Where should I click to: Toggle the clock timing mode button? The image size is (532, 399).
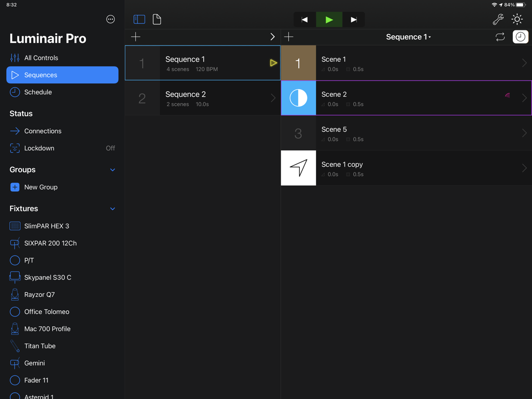point(520,37)
